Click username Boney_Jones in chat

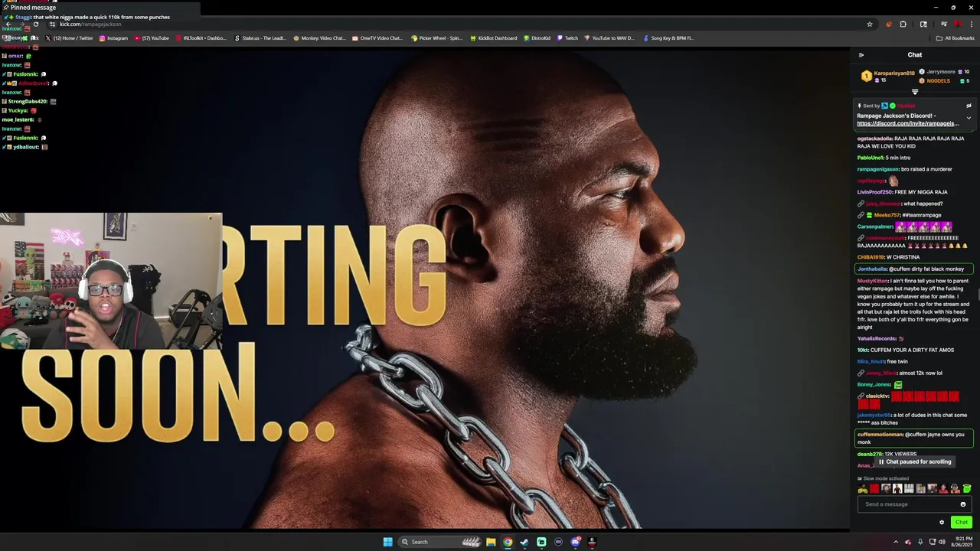pyautogui.click(x=874, y=384)
